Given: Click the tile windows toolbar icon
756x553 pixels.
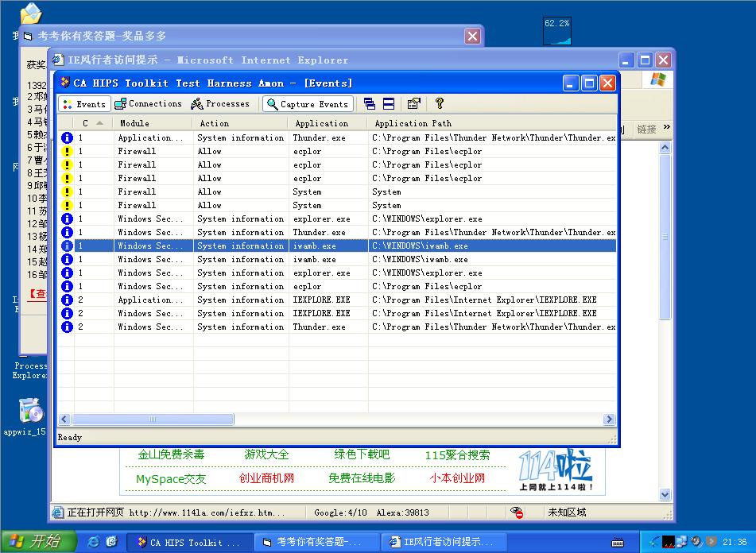Looking at the screenshot, I should pyautogui.click(x=389, y=103).
